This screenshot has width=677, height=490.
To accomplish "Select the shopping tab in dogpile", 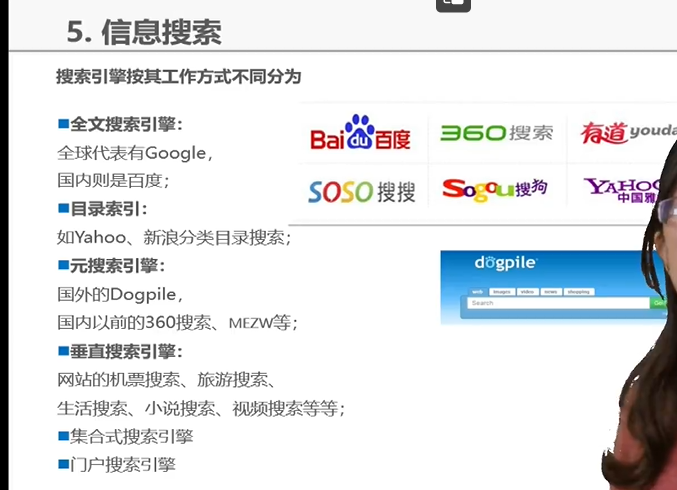I will 579,292.
